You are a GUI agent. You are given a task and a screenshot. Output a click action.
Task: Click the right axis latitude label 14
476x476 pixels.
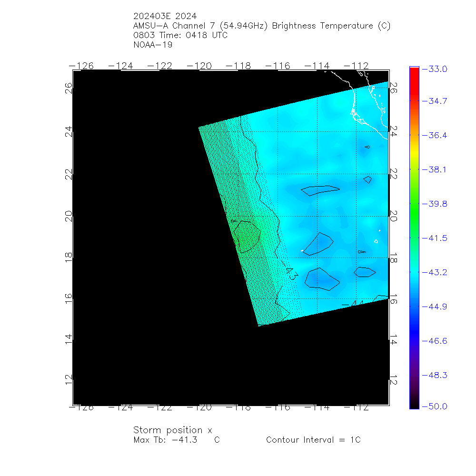[x=394, y=339]
